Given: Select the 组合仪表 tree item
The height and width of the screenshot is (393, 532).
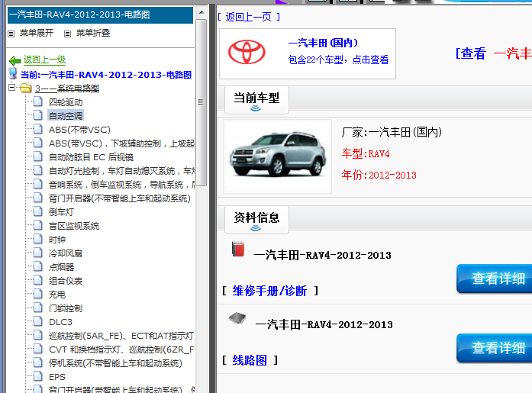Looking at the screenshot, I should (66, 281).
